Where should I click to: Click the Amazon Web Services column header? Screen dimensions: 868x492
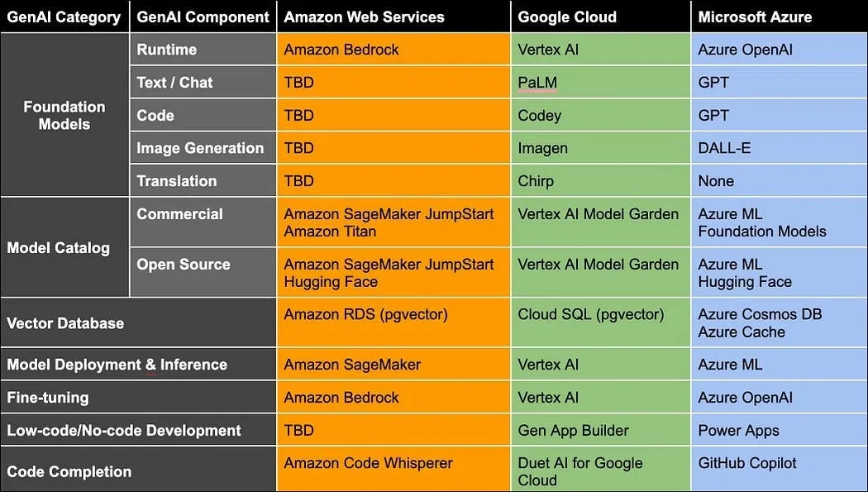coord(393,17)
